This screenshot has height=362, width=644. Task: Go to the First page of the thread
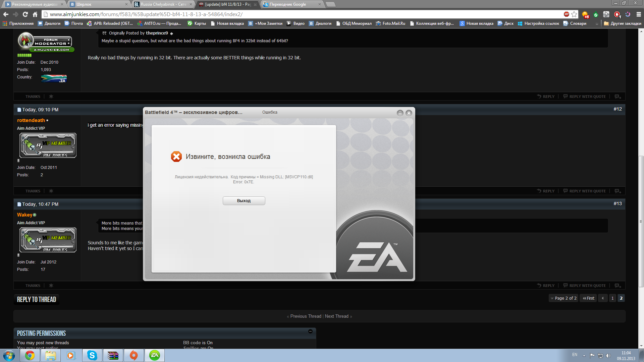click(x=589, y=298)
